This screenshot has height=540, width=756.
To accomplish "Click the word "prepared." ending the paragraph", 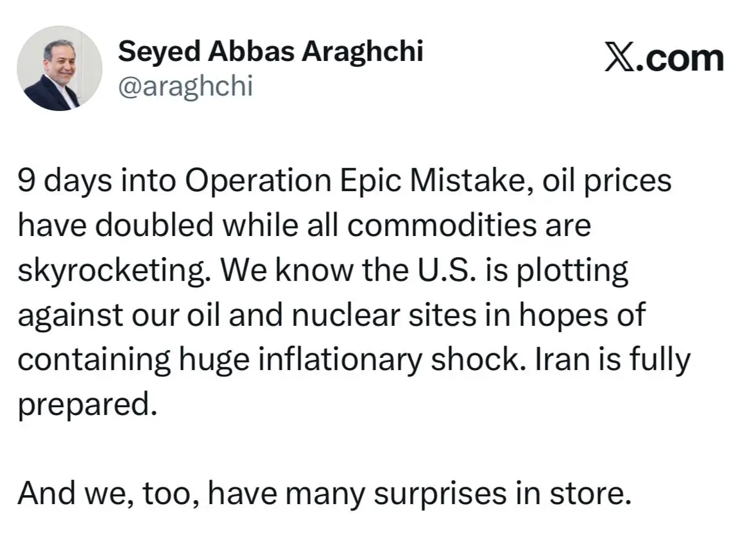I will click(x=87, y=405).
